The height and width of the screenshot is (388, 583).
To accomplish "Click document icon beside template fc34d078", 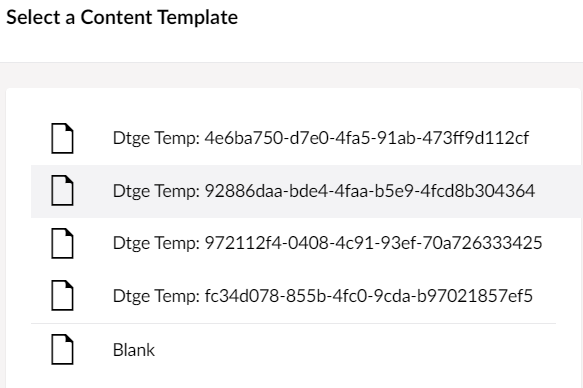I will [62, 296].
